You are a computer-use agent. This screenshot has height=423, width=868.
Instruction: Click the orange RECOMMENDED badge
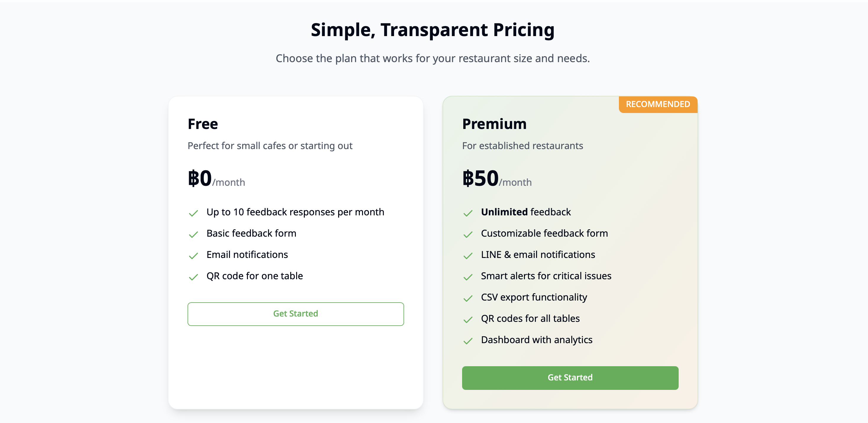[x=657, y=104]
